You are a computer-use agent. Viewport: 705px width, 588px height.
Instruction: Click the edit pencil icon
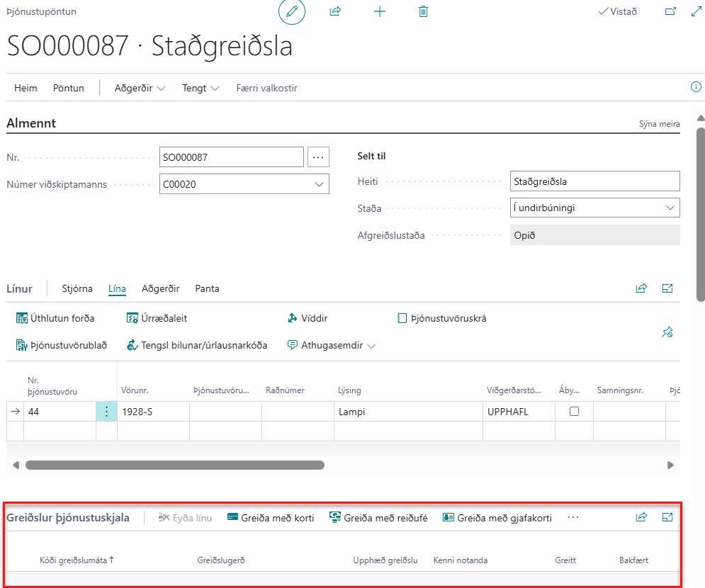pos(292,11)
